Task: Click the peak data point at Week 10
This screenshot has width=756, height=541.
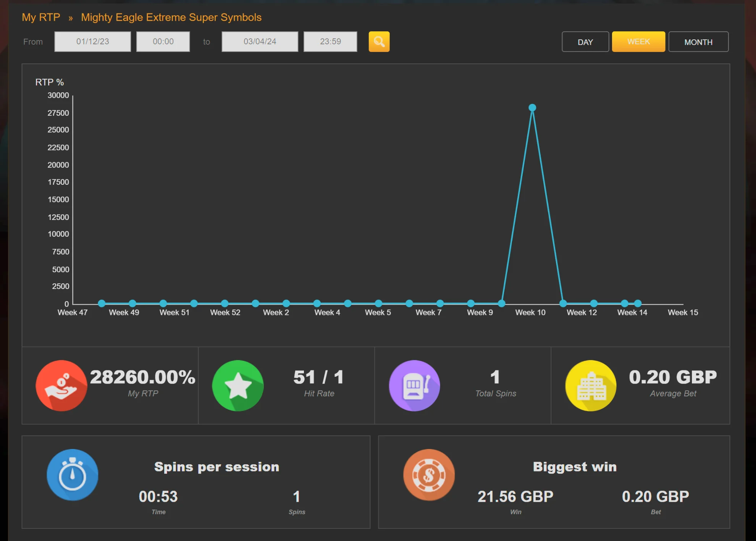Action: 532,108
